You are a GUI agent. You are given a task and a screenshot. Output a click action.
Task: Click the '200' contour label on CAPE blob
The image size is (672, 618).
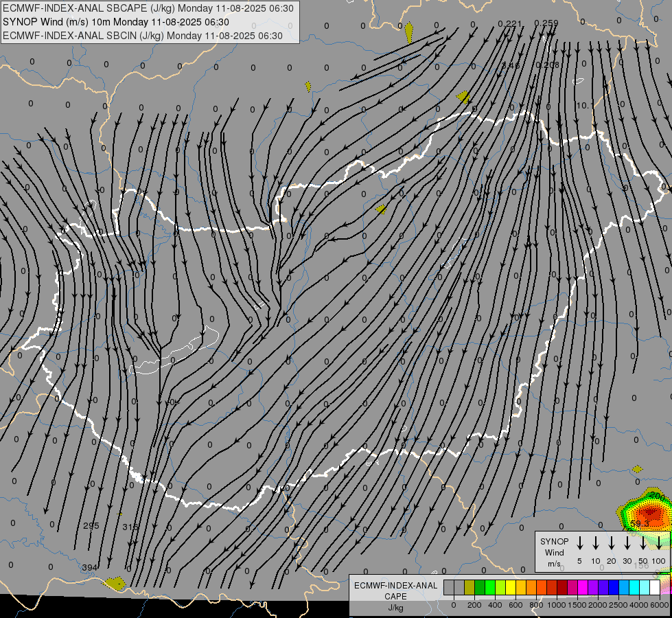point(657,496)
